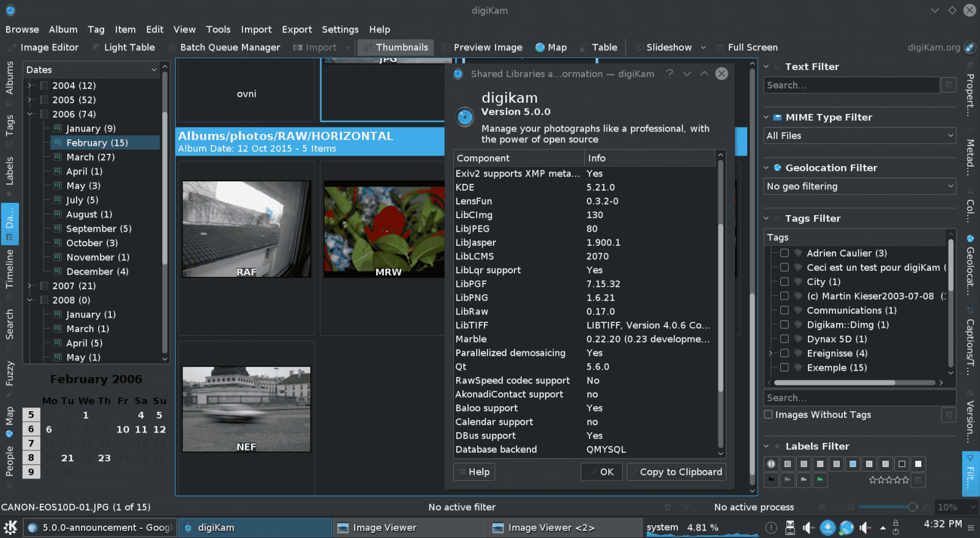
Task: Toggle the Adrien Caulier (3) tag checkbox
Action: point(784,253)
